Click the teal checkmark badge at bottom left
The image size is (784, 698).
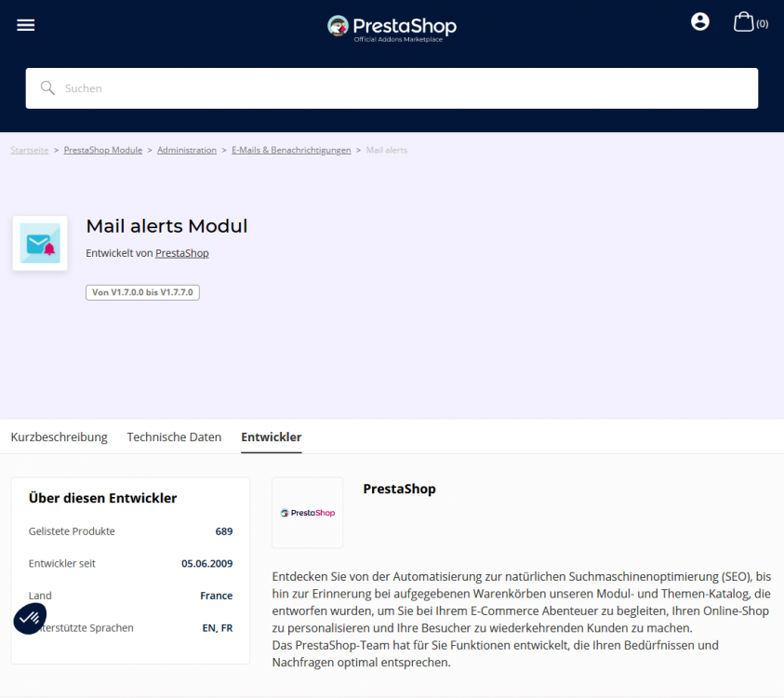coord(30,618)
